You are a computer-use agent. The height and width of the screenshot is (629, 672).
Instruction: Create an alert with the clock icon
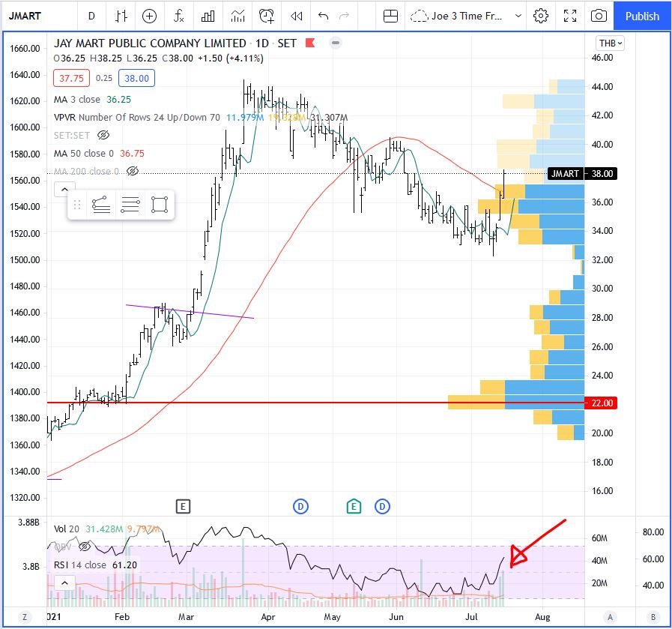[267, 16]
